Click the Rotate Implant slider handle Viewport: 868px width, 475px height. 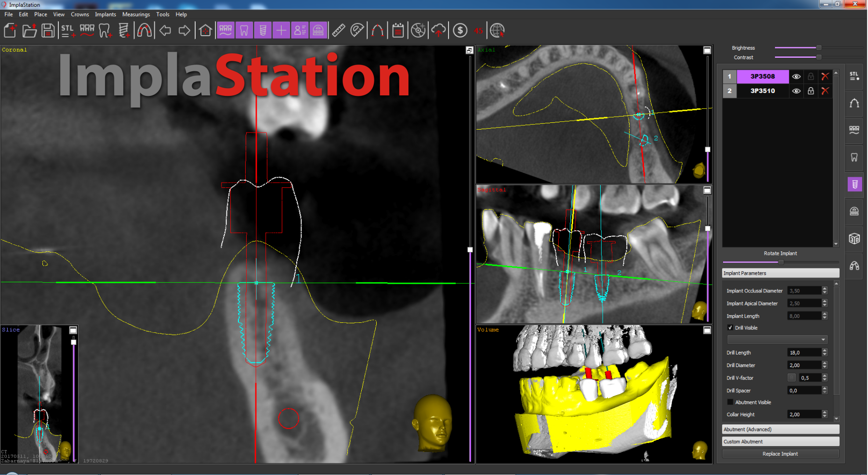781,262
